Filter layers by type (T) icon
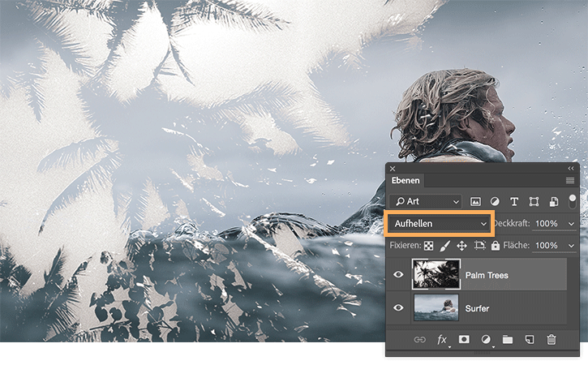This screenshot has height=365, width=588. click(514, 202)
